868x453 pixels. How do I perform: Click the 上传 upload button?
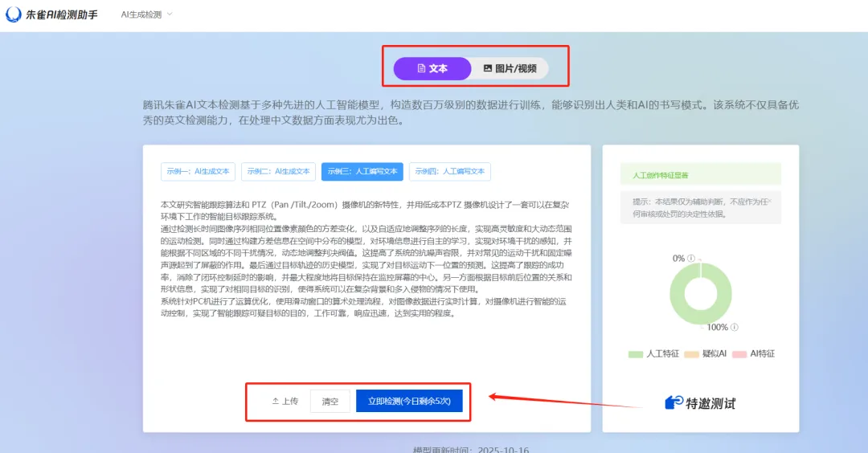[x=285, y=401]
